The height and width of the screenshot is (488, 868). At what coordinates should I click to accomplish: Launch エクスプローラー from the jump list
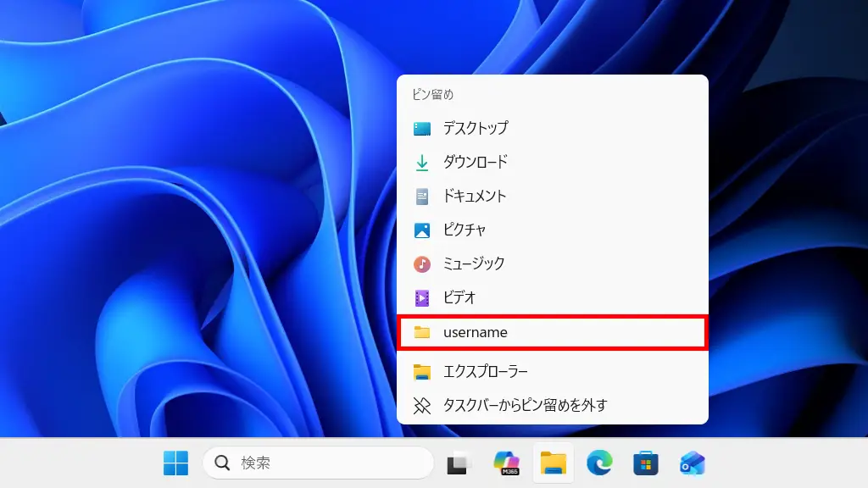click(x=486, y=372)
